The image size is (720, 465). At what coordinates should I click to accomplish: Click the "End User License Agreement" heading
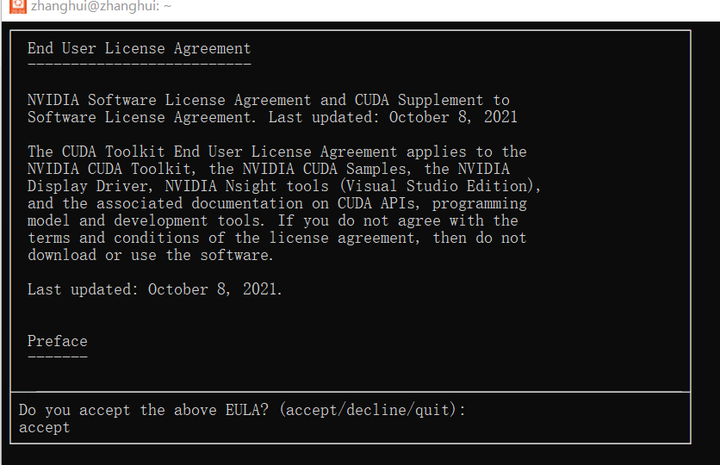(139, 48)
